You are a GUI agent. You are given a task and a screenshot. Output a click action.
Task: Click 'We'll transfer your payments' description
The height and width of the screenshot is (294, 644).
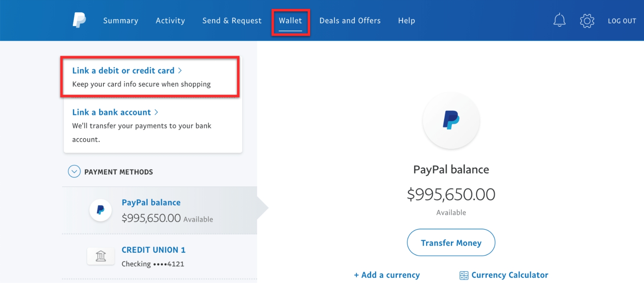142,133
